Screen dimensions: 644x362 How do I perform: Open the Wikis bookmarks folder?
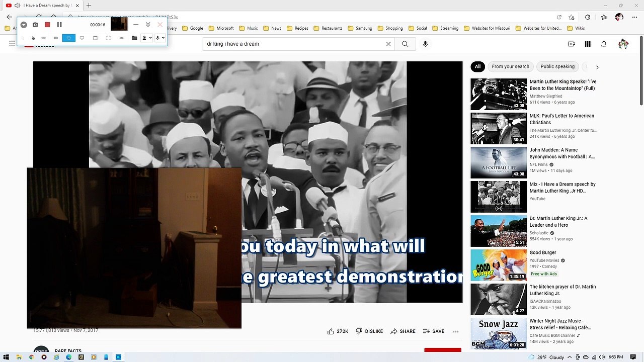pyautogui.click(x=576, y=28)
